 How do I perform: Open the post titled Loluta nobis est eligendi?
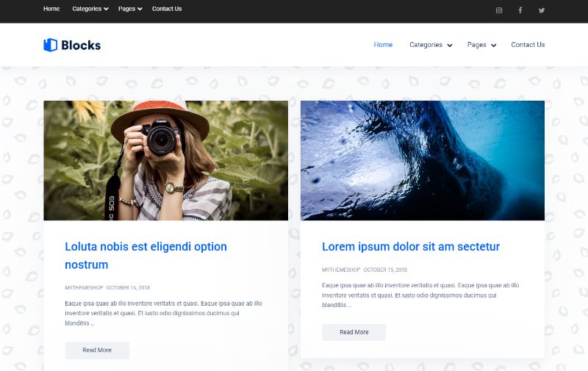(x=146, y=256)
